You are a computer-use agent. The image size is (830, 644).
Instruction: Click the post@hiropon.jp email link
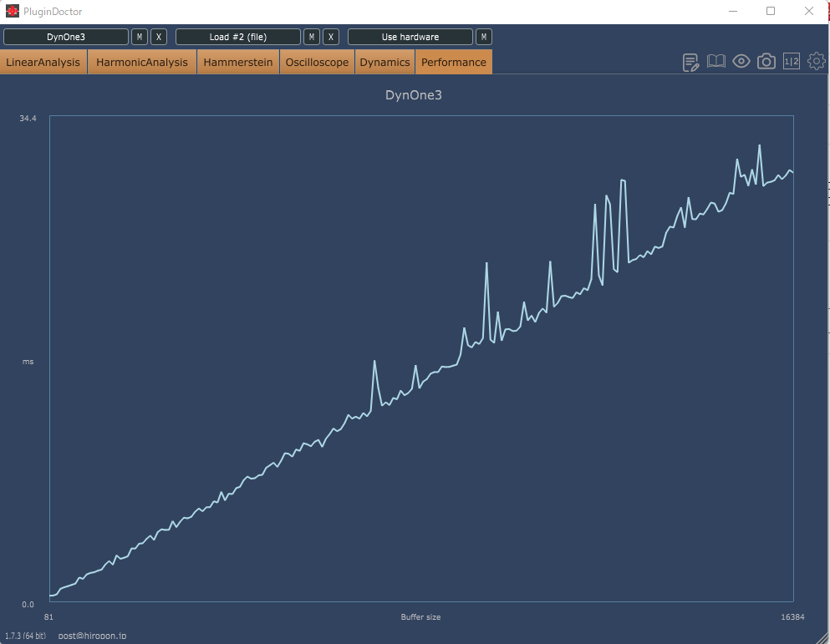click(x=92, y=636)
